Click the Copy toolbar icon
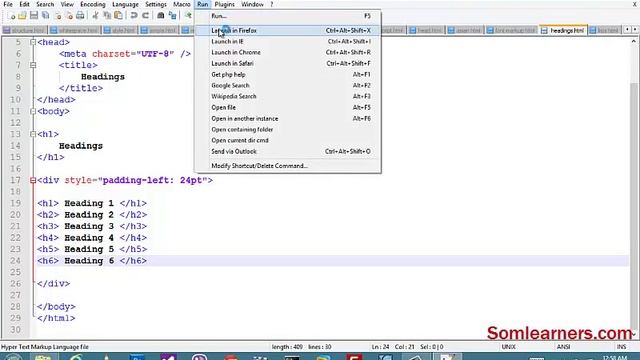The height and width of the screenshot is (360, 640). pyautogui.click(x=107, y=16)
